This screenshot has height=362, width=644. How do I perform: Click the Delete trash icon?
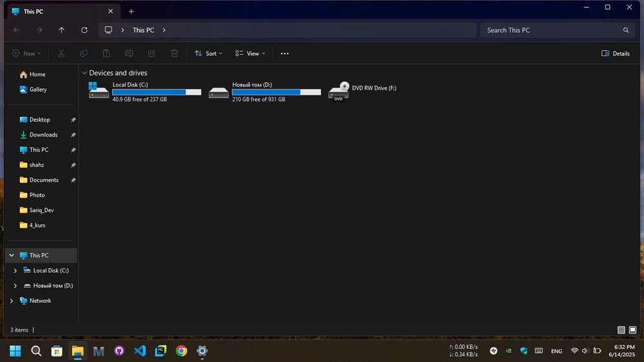click(174, 53)
